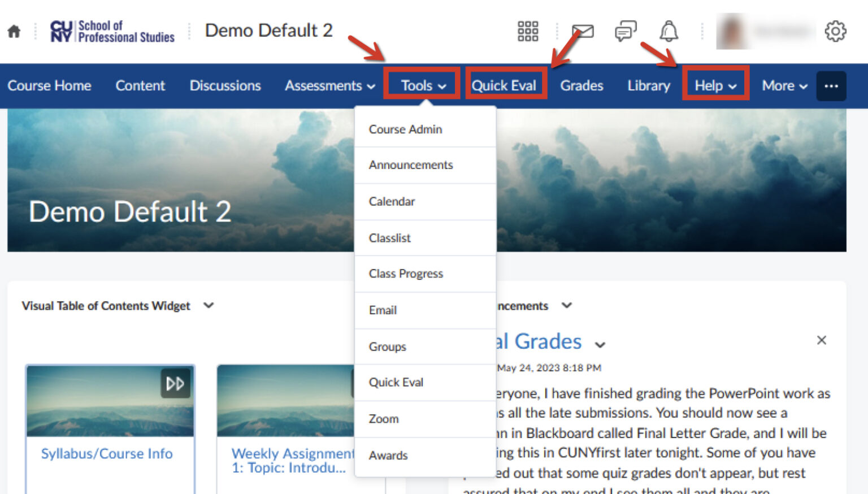
Task: Open the settings gear icon
Action: [x=835, y=31]
